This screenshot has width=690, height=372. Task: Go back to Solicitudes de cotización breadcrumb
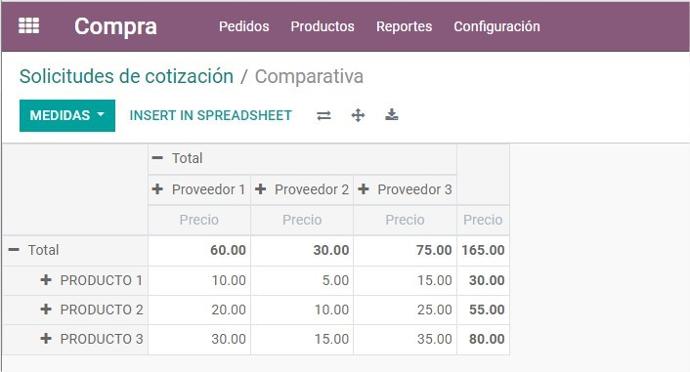coord(126,76)
